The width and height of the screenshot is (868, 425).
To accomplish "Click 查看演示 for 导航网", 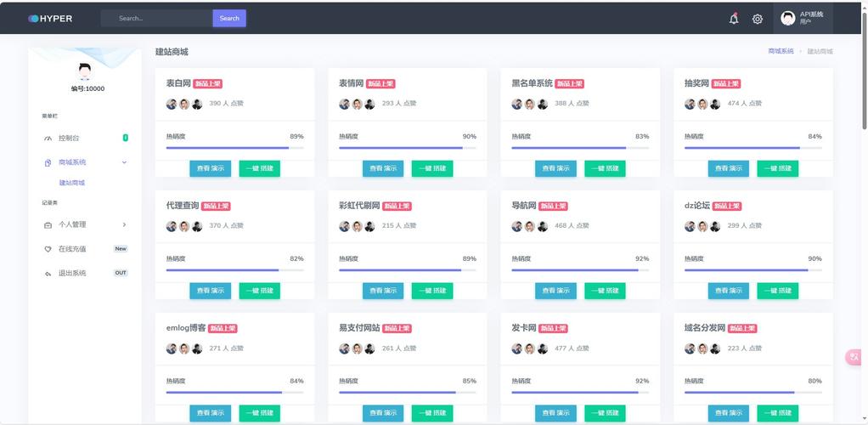I will (555, 291).
